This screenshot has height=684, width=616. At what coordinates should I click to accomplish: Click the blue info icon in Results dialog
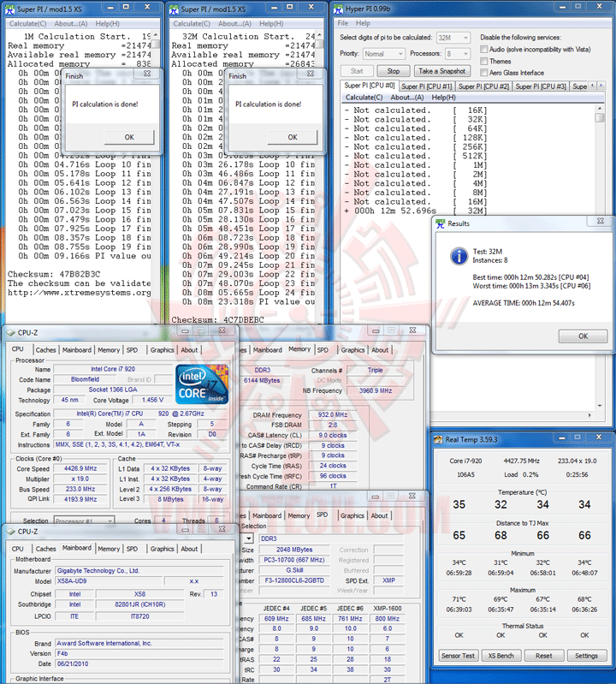coord(459,256)
